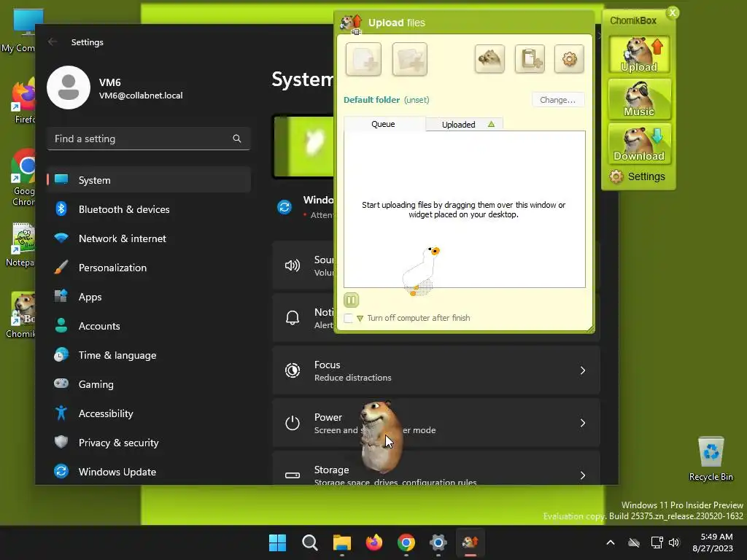The width and height of the screenshot is (747, 560).
Task: Enable Turn off computer after finish checkbox
Action: coord(348,318)
